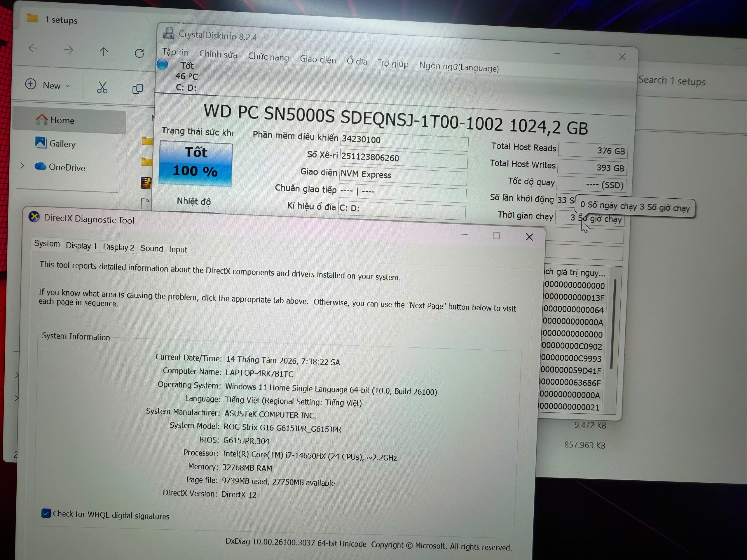Viewport: 747px width, 560px height.
Task: Click the Cut scissors icon
Action: tap(102, 87)
